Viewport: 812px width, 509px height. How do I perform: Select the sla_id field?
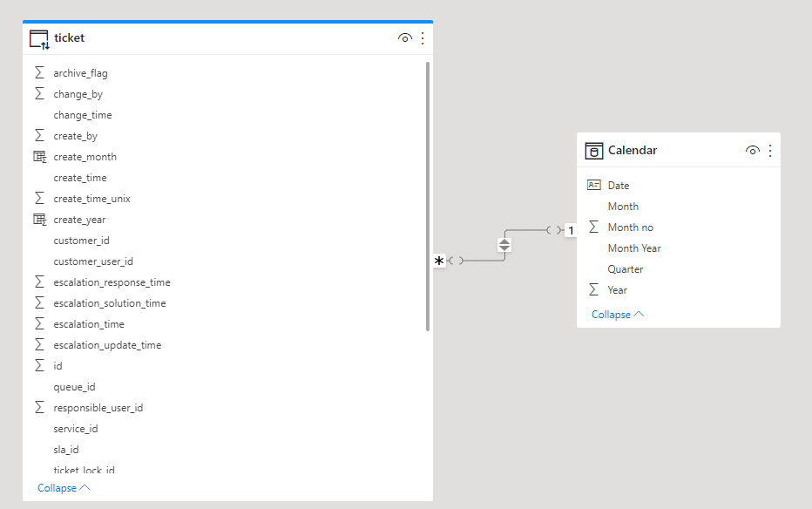point(65,450)
